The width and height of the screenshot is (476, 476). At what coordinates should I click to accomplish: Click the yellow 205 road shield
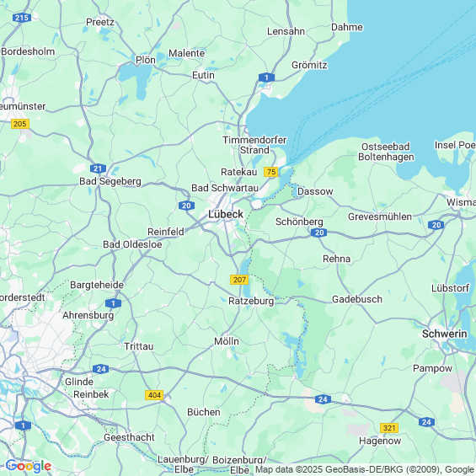20,124
